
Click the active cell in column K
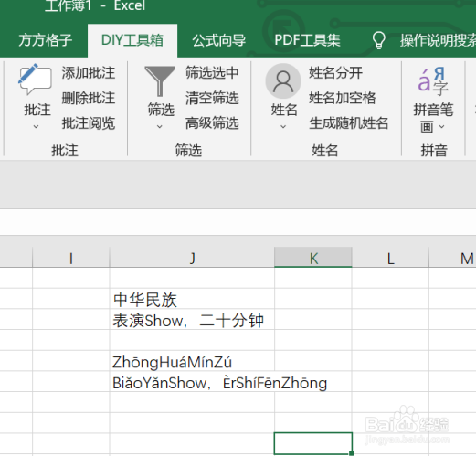[x=313, y=443]
